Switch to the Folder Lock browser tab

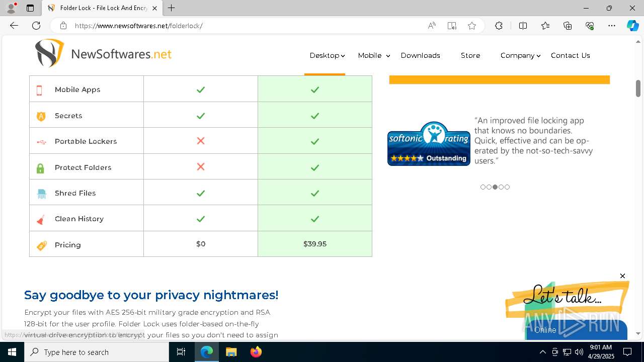pyautogui.click(x=102, y=8)
